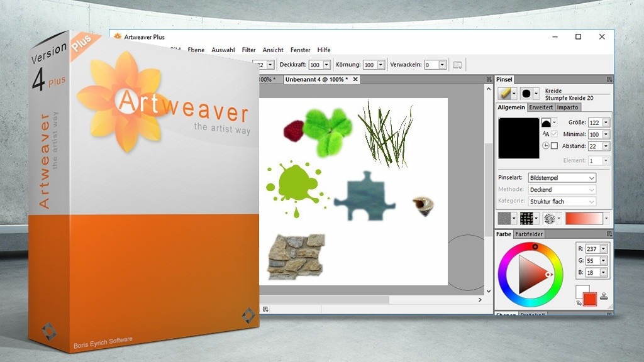Open the Pinsel panel options menu icon

coord(609,79)
